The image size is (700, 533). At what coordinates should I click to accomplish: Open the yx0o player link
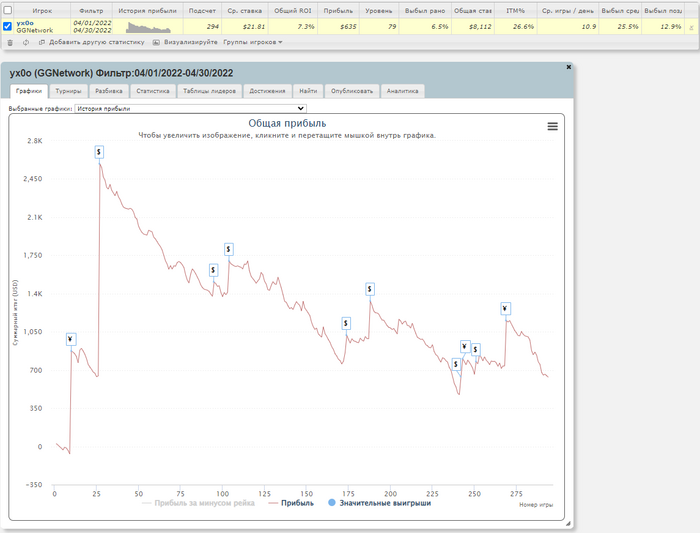point(25,23)
